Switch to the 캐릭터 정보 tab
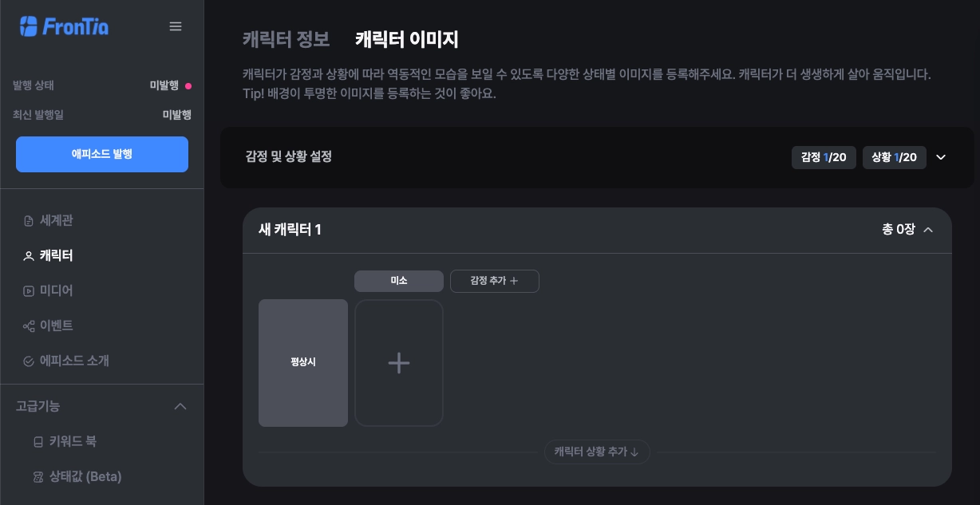Screen dimensions: 980x505 [x=286, y=39]
